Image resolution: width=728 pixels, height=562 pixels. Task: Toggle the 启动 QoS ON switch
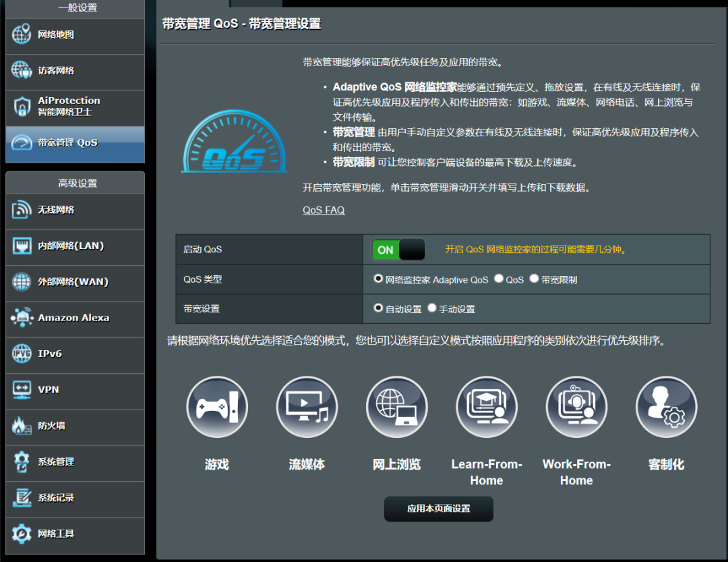398,250
